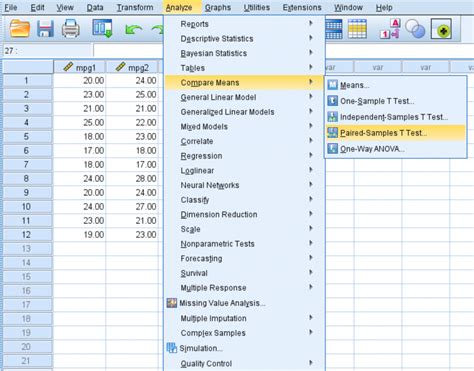Click the Undo green arrow icon

point(134,30)
